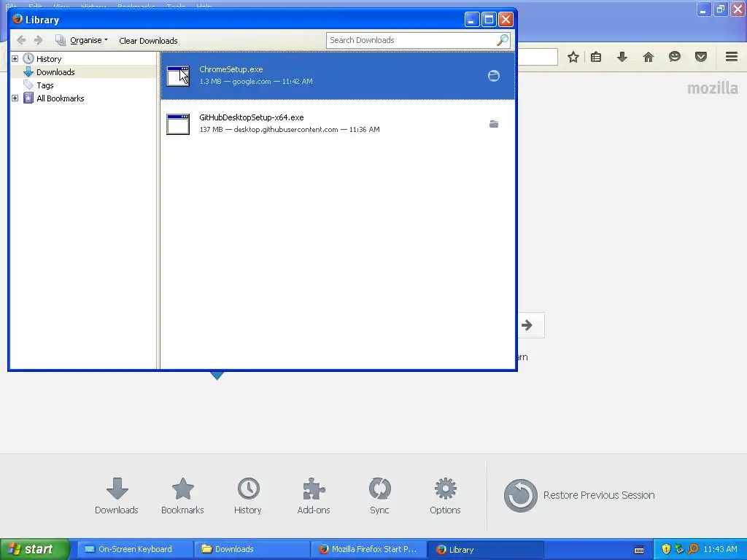Open Options from the start page launcher
The height and width of the screenshot is (560, 747).
[x=445, y=496]
